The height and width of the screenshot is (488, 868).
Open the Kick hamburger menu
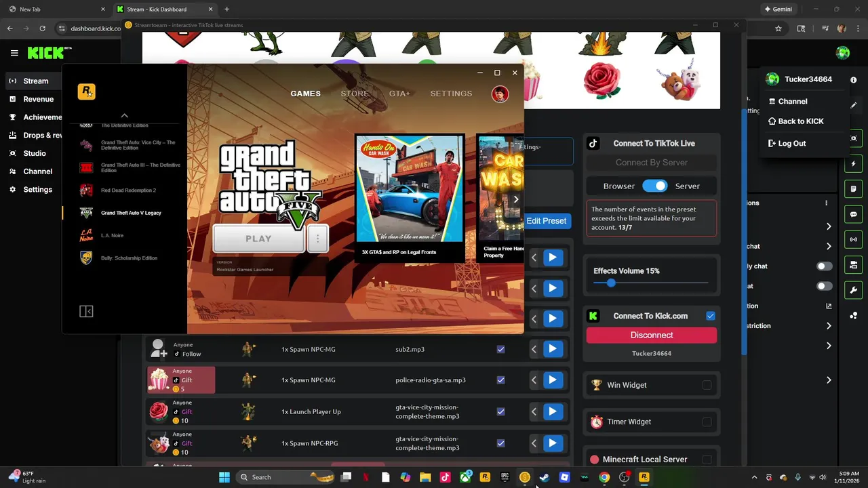pyautogui.click(x=14, y=53)
